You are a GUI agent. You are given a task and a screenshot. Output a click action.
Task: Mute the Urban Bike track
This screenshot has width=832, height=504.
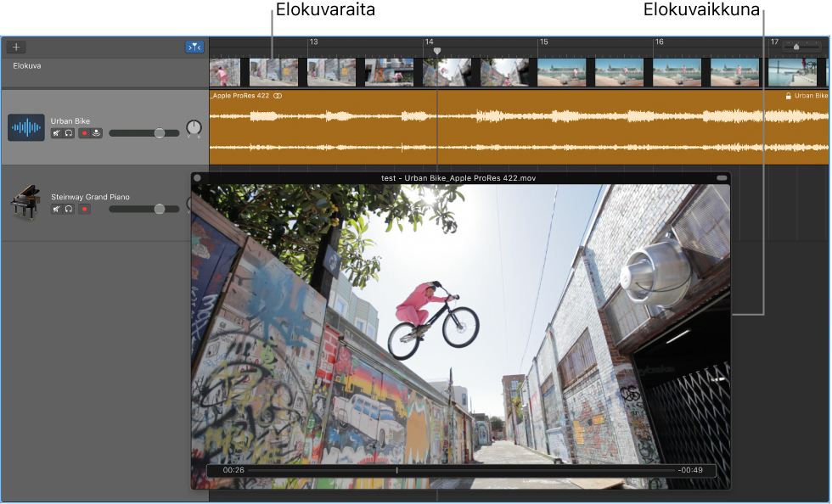coord(57,133)
